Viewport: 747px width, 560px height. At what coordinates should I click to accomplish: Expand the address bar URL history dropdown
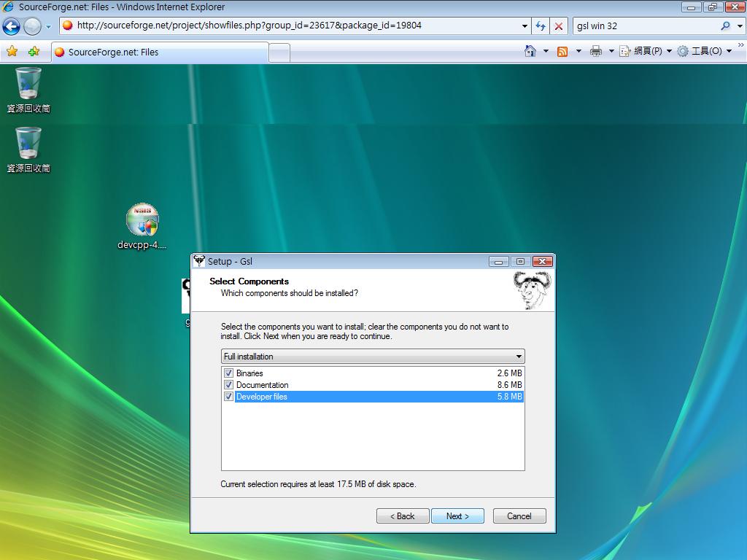coord(525,26)
